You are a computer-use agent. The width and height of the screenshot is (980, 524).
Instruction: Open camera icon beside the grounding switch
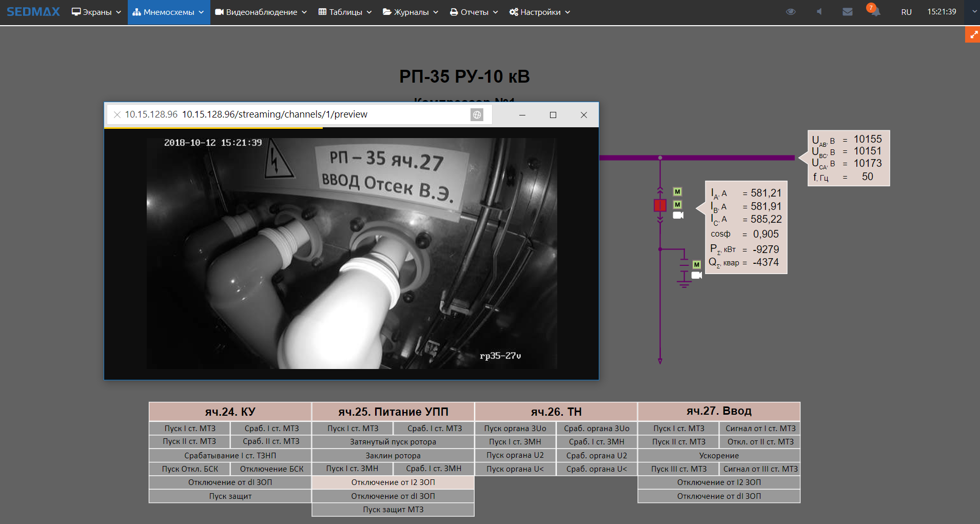pyautogui.click(x=696, y=276)
